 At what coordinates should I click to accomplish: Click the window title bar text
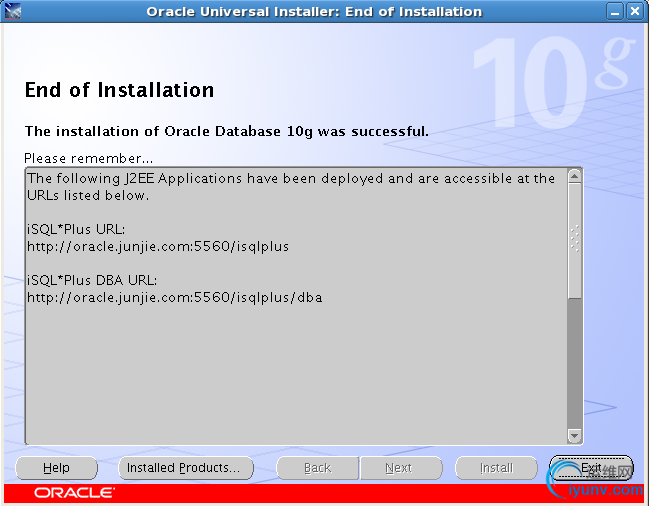point(314,12)
